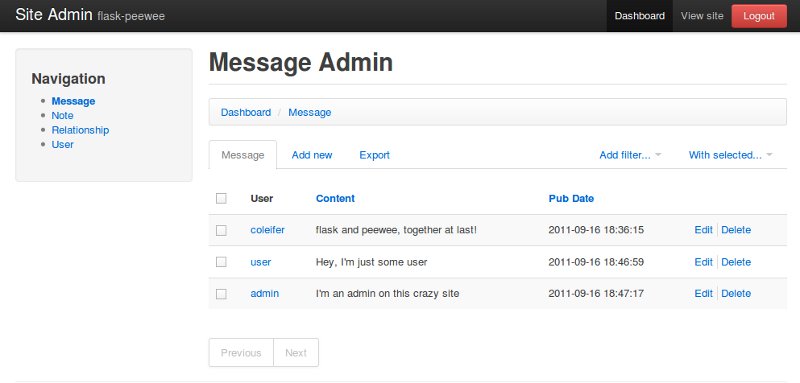Check the box for coleifer's message
The height and width of the screenshot is (383, 800).
tap(221, 231)
